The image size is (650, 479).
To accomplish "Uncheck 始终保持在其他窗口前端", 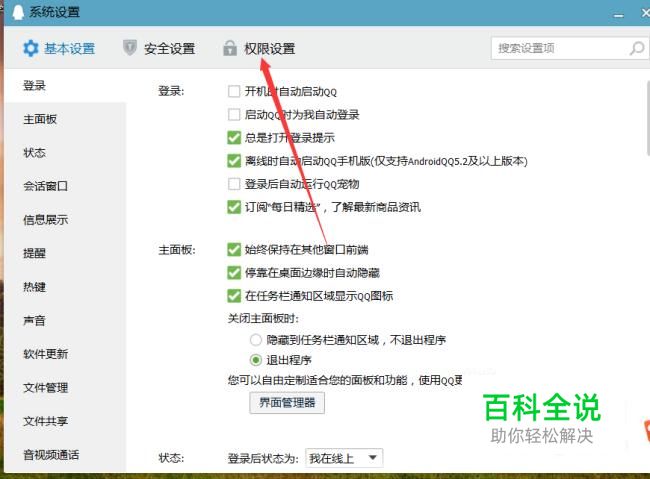I will click(234, 250).
